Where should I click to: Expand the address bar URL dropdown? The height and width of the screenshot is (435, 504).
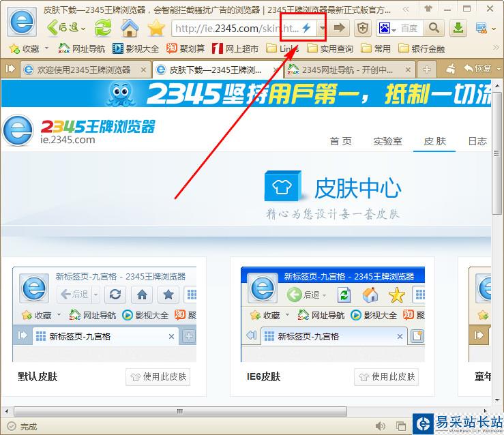coord(322,28)
